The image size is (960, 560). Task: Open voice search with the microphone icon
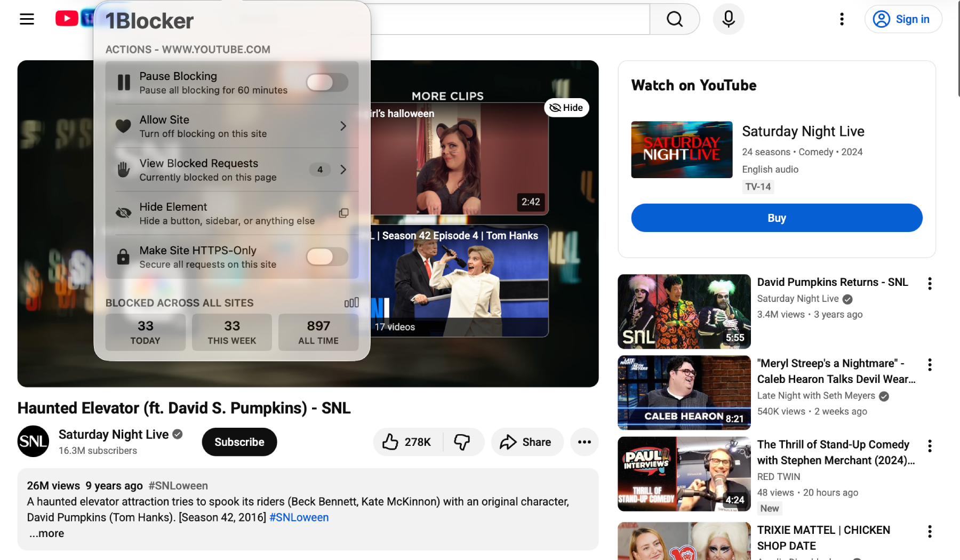coord(727,19)
